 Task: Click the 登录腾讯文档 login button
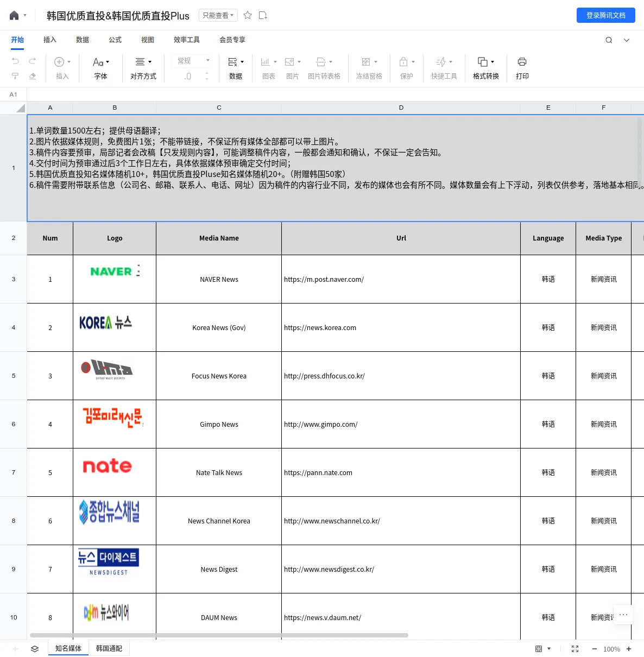606,15
